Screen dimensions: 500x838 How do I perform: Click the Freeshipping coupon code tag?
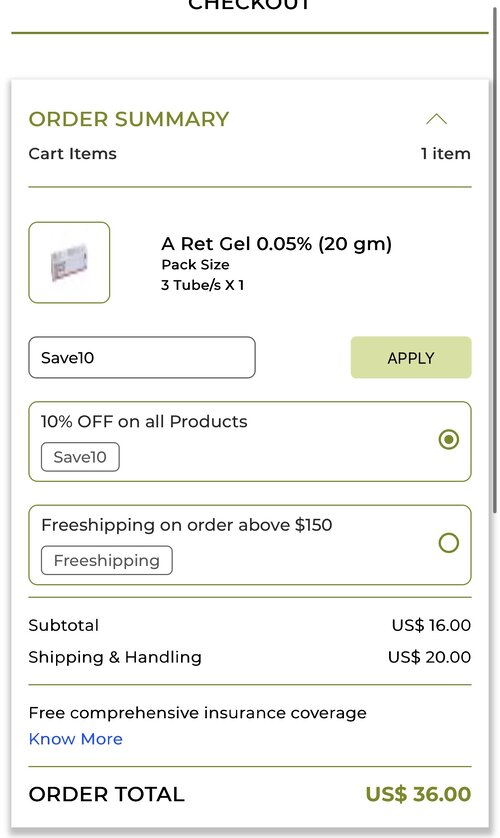(107, 560)
